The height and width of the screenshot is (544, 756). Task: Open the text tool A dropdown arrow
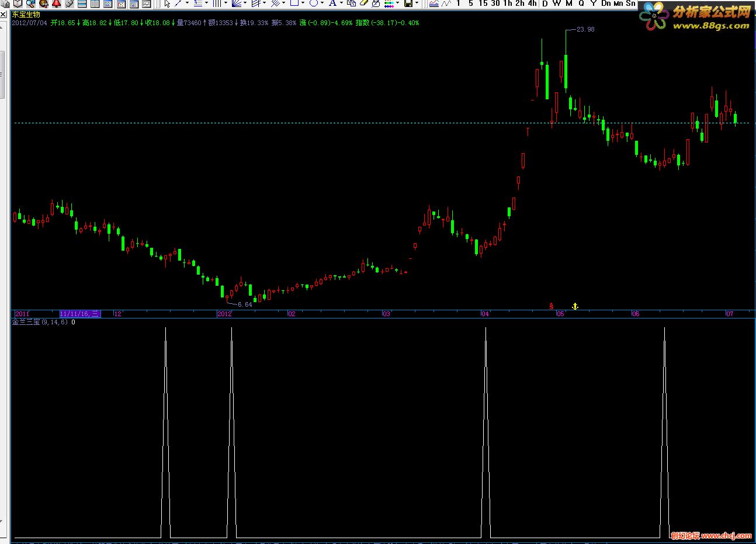point(342,3)
